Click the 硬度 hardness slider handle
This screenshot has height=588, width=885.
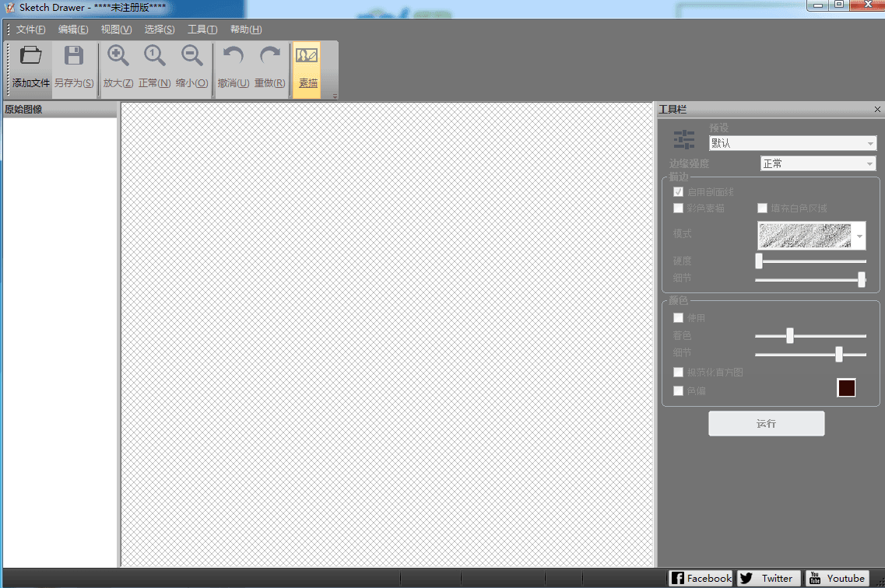tap(759, 261)
